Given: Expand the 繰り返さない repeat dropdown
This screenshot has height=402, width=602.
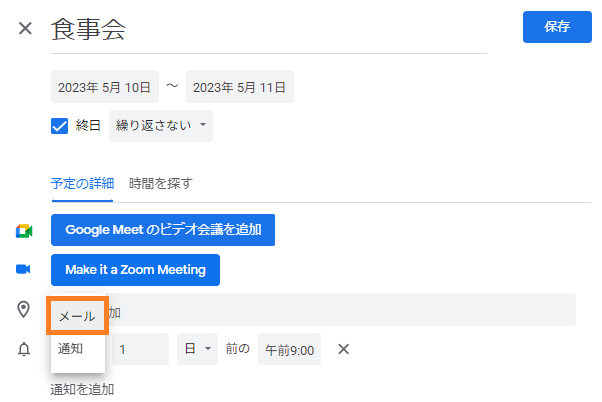Looking at the screenshot, I should tap(161, 126).
